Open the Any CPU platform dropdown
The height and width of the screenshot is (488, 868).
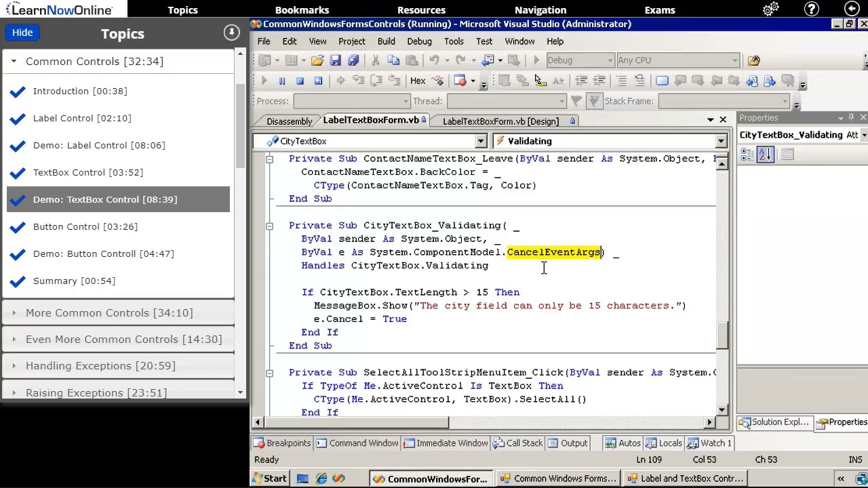click(x=735, y=60)
